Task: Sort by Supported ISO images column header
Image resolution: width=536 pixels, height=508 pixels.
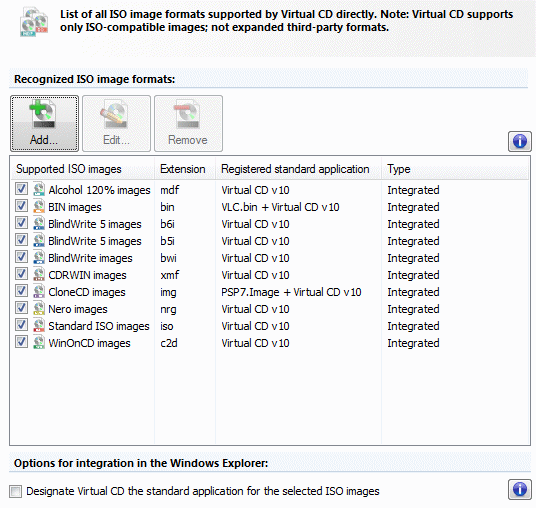Action: [x=83, y=169]
